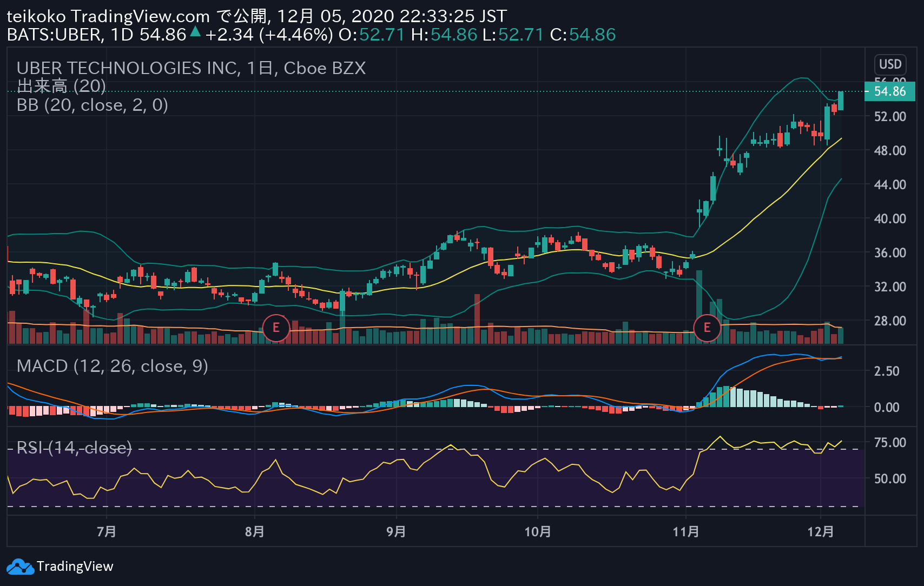Click the BATS:UBER, 1D ticker header
Viewport: 924px width, 586px height.
(x=70, y=35)
